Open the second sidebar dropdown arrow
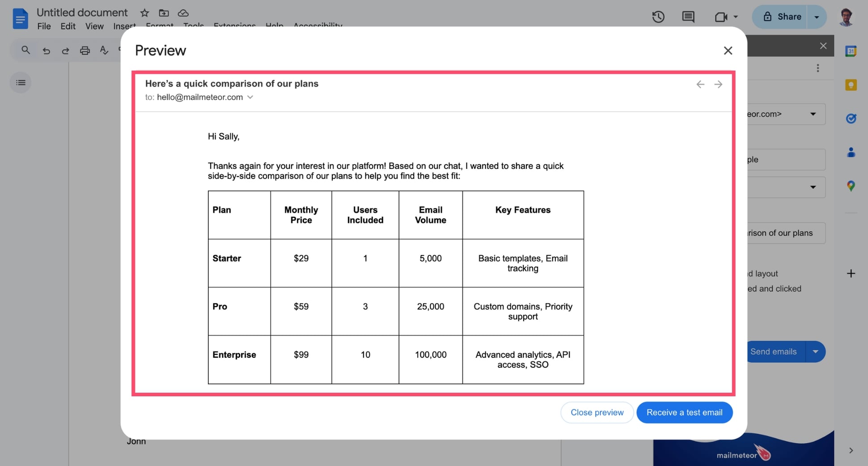Screen dimensions: 868x466 (x=813, y=187)
